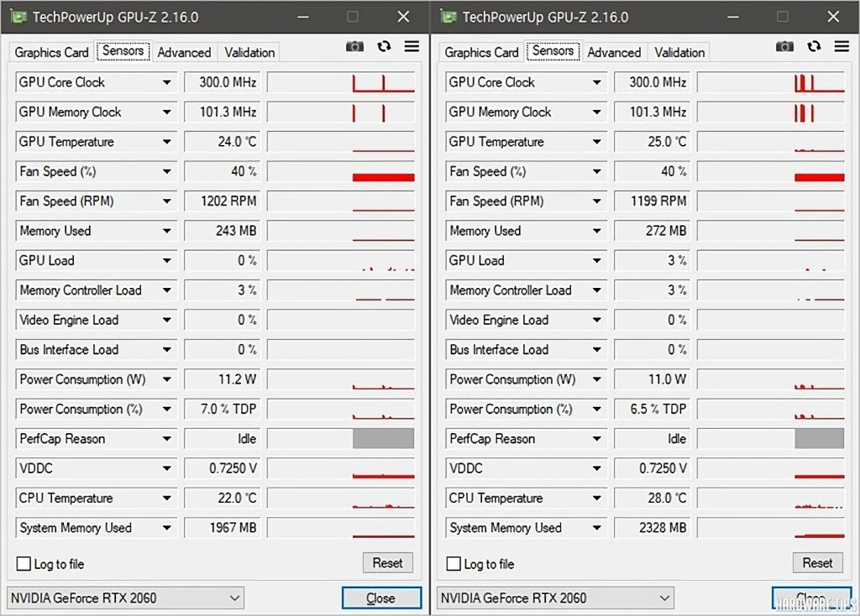The width and height of the screenshot is (860, 616).
Task: Click the 22.0 °C CPU Temperature value
Action: [x=222, y=498]
